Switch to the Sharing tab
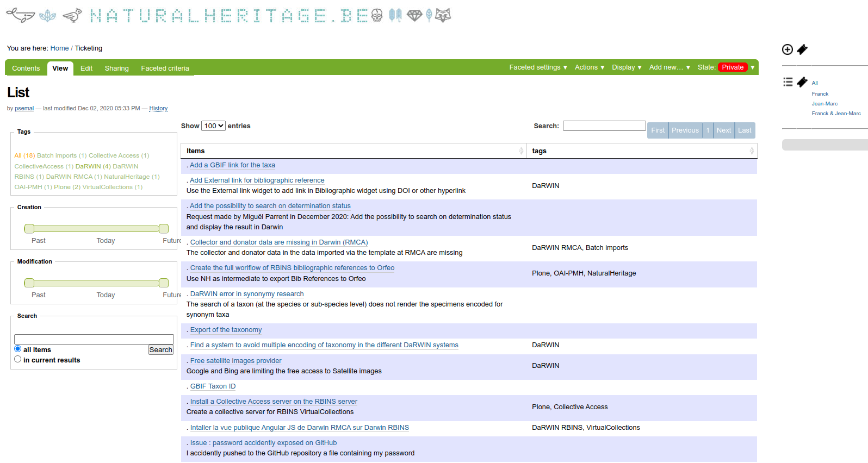The image size is (868, 463). 116,68
